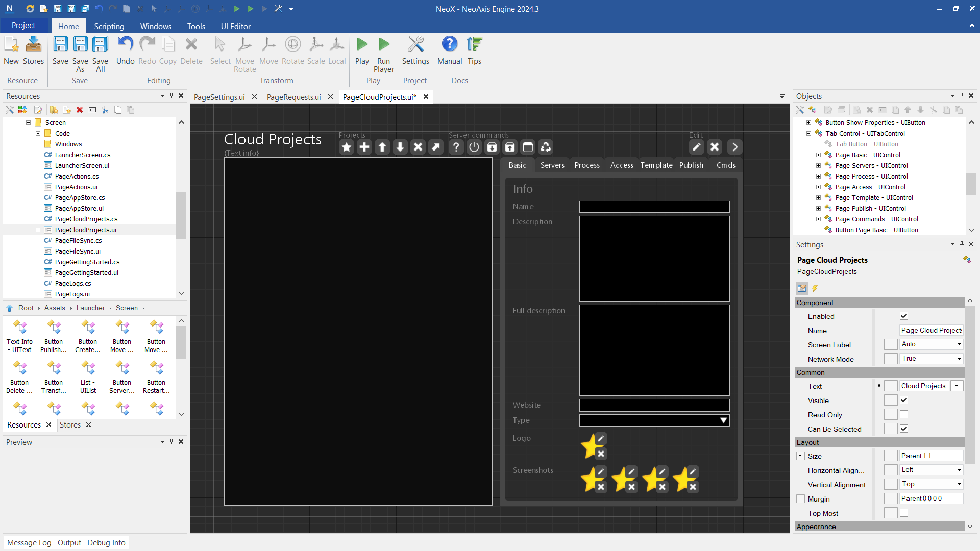Open the Message Log panel
This screenshot has width=980, height=551.
tap(29, 542)
